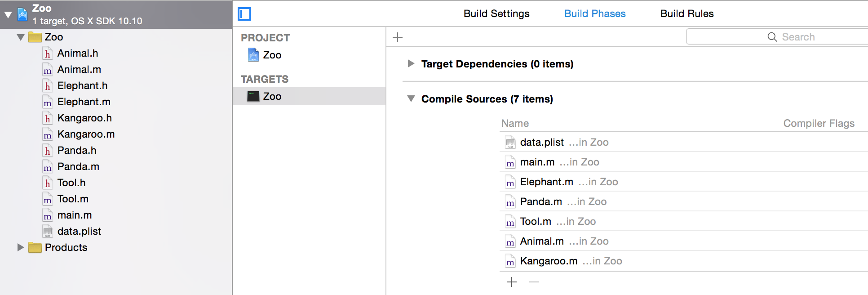Image resolution: width=868 pixels, height=295 pixels.
Task: Click the data.plist icon in navigator
Action: pos(48,232)
